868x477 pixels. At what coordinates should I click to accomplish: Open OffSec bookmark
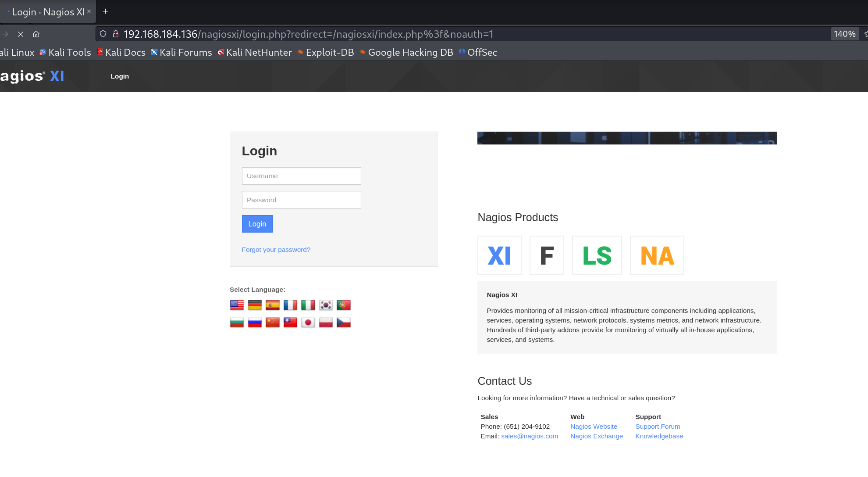[478, 53]
